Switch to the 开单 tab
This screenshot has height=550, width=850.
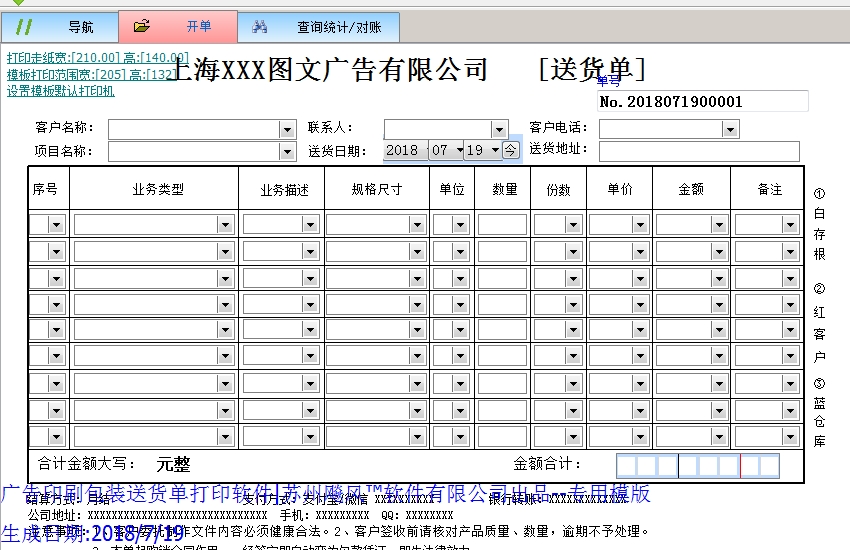(x=198, y=27)
